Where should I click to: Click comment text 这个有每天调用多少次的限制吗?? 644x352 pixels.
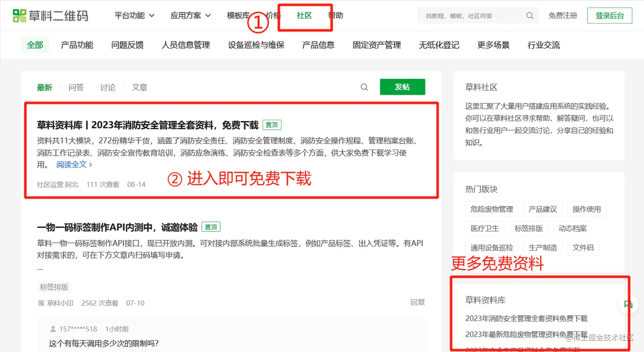[x=103, y=343]
